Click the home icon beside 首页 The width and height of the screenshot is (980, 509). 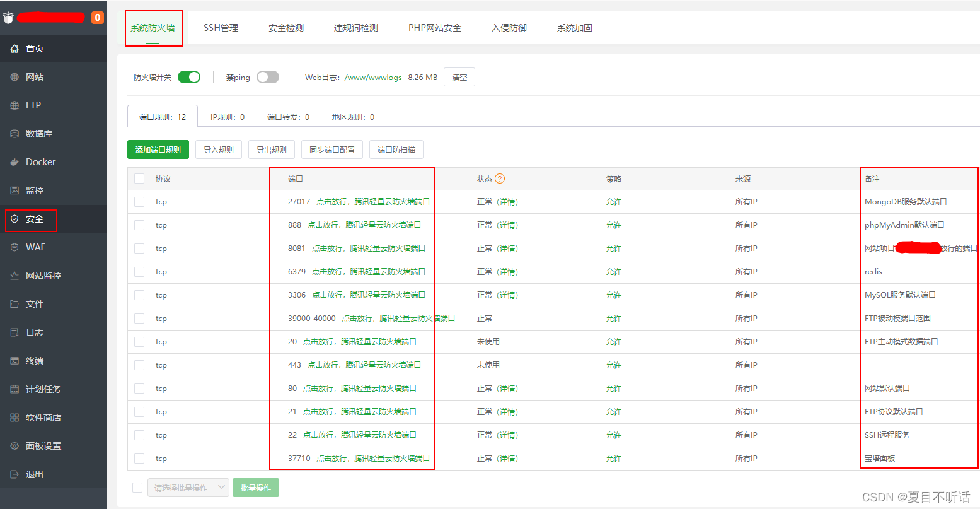[14, 49]
